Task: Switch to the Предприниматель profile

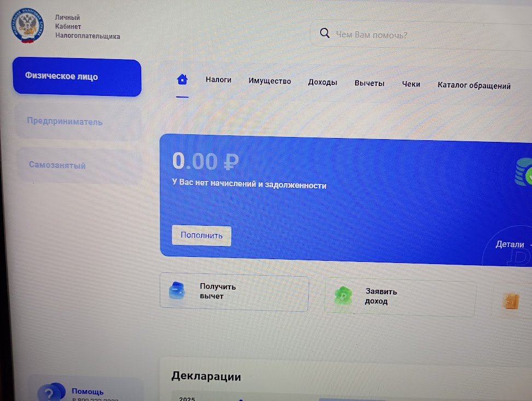Action: point(78,122)
